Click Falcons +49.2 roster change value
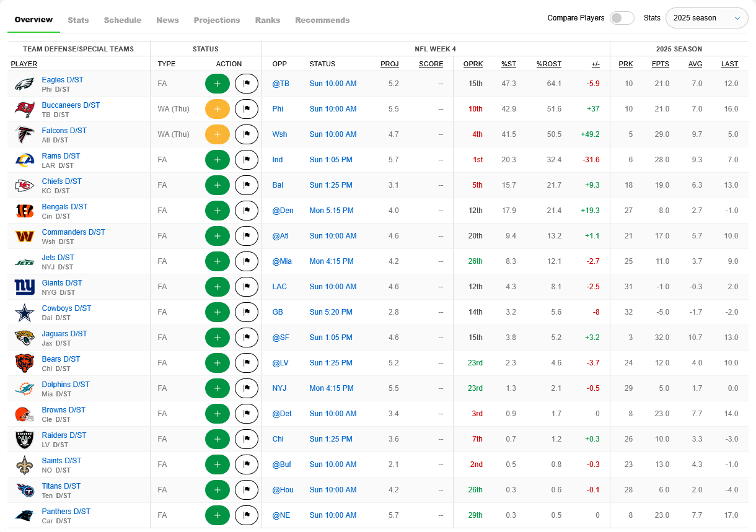This screenshot has width=756, height=532. pos(590,134)
